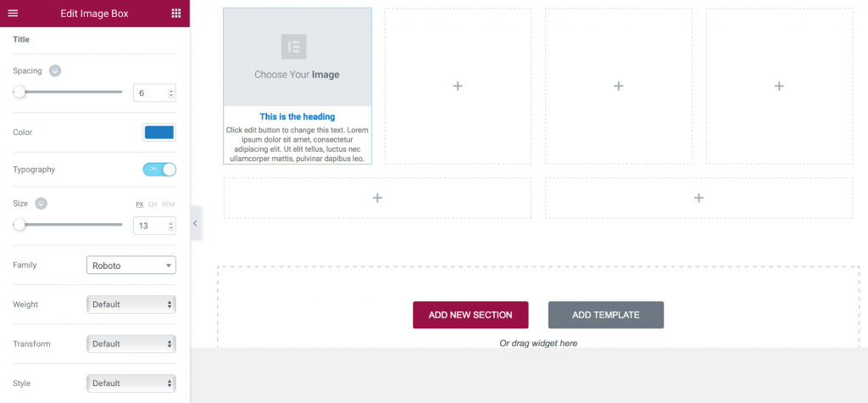Image resolution: width=868 pixels, height=403 pixels.
Task: Open the title Color swatch
Action: [159, 132]
